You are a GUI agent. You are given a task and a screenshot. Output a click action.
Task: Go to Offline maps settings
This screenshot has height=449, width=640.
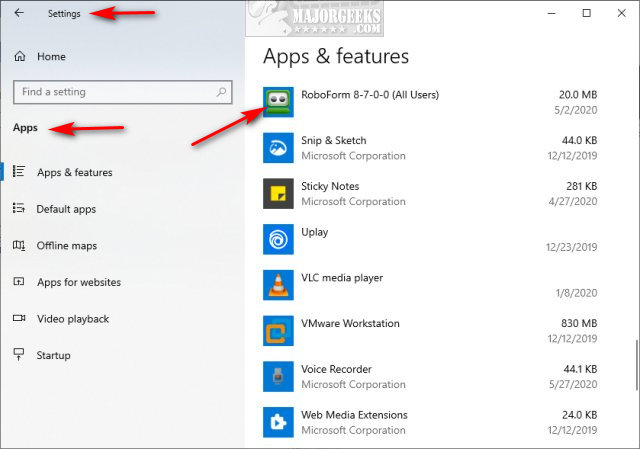coord(67,246)
